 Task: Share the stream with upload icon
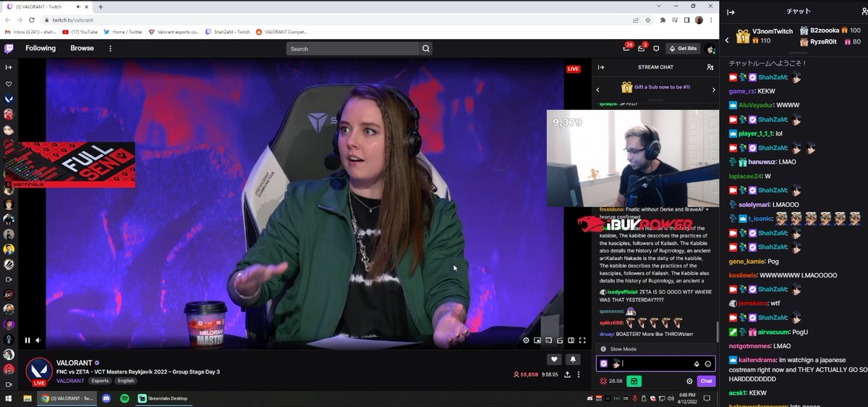(568, 374)
